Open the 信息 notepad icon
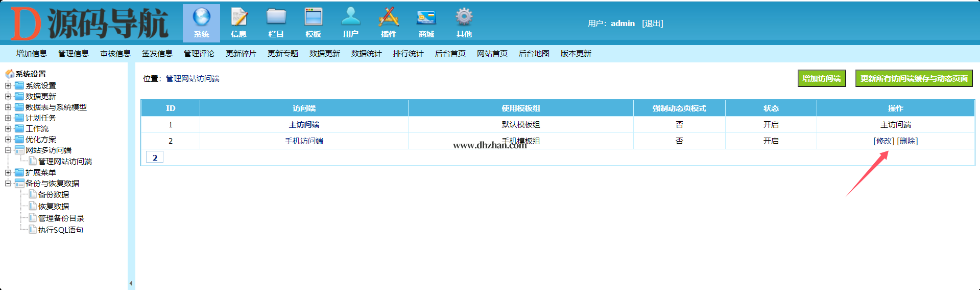980x290 pixels. (238, 18)
